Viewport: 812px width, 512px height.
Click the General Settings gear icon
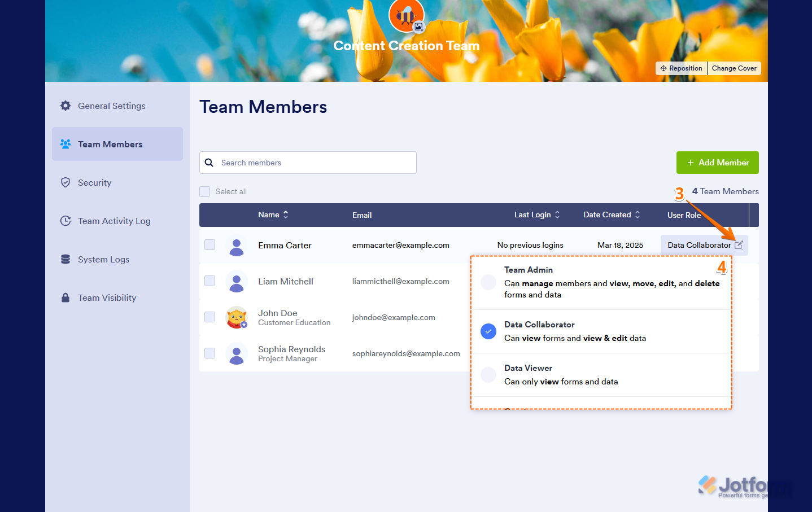pyautogui.click(x=66, y=106)
